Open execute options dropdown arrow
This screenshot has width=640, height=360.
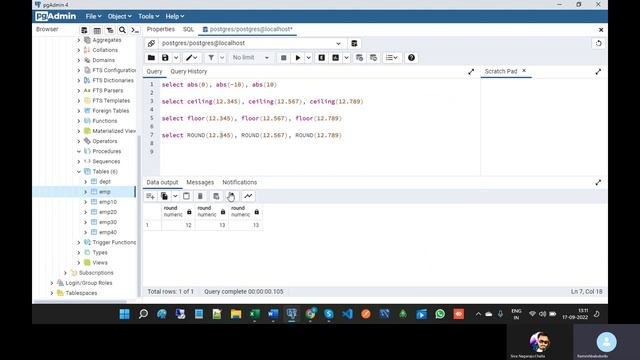[x=309, y=58]
